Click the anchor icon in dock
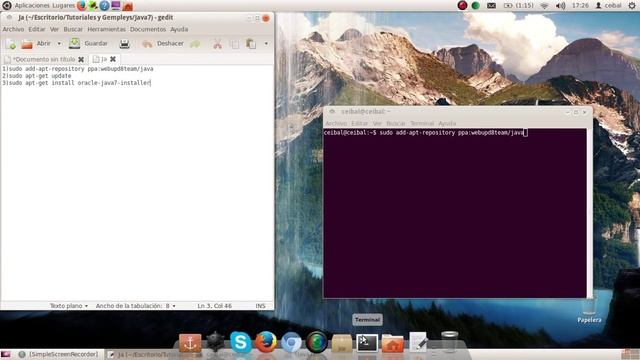This screenshot has height=360, width=640. click(190, 343)
